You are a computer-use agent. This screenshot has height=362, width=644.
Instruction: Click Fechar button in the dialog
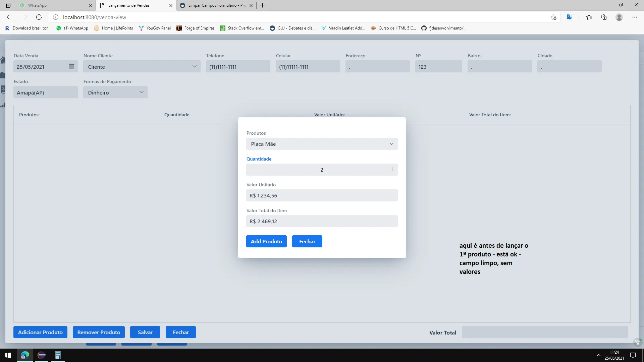click(x=307, y=241)
